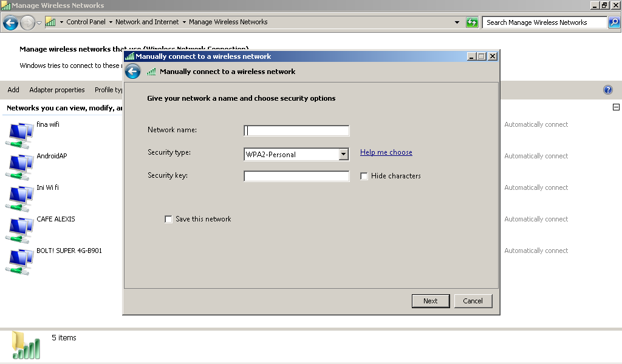This screenshot has width=622, height=364.
Task: Click Add in the toolbar
Action: [x=13, y=89]
